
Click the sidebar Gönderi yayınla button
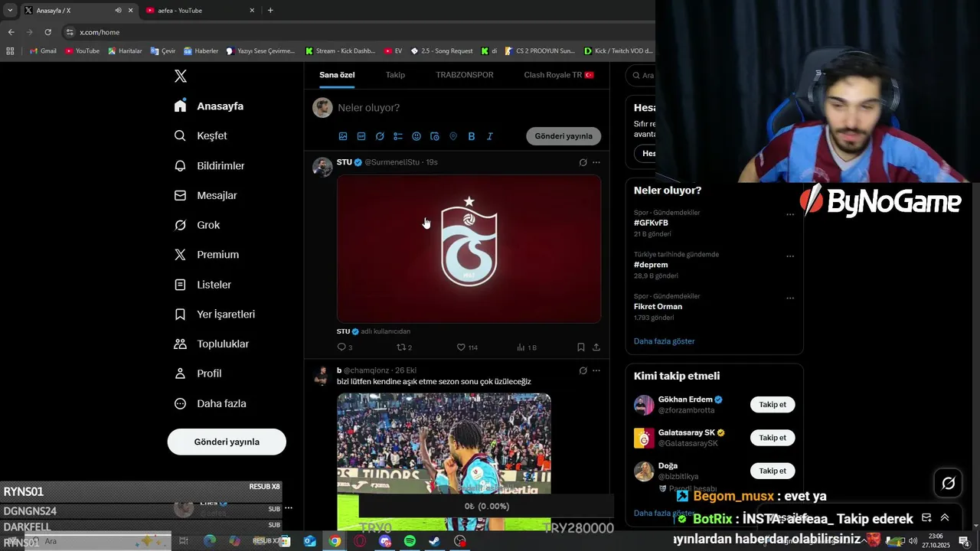coord(227,442)
